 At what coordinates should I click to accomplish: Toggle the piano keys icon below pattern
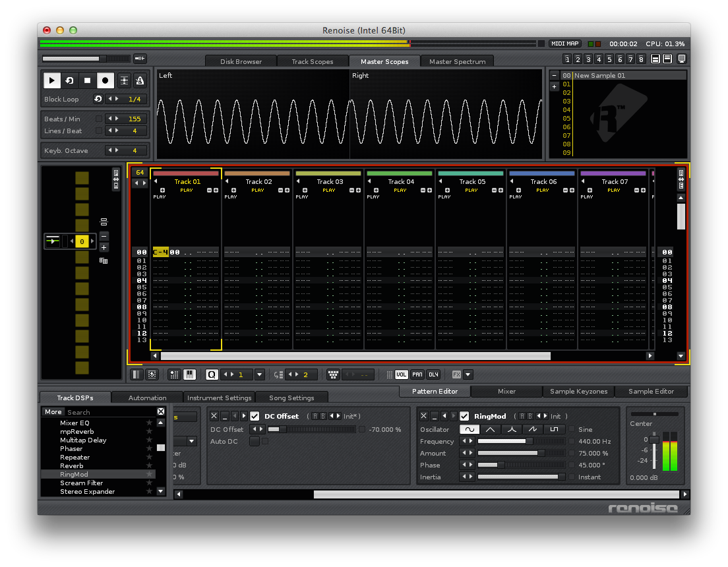[x=189, y=374]
